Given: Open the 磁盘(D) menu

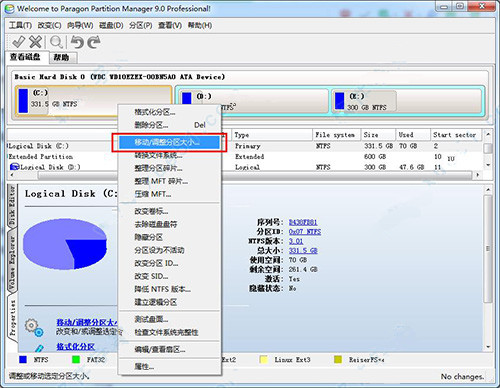Looking at the screenshot, I should (111, 25).
